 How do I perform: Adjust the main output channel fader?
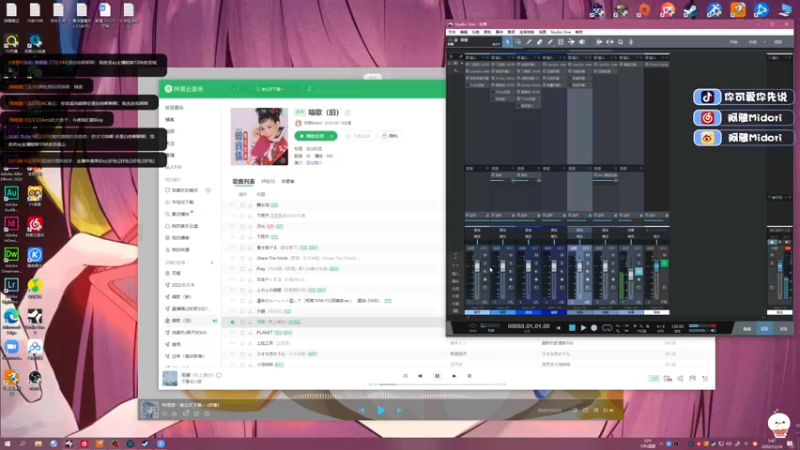780,266
